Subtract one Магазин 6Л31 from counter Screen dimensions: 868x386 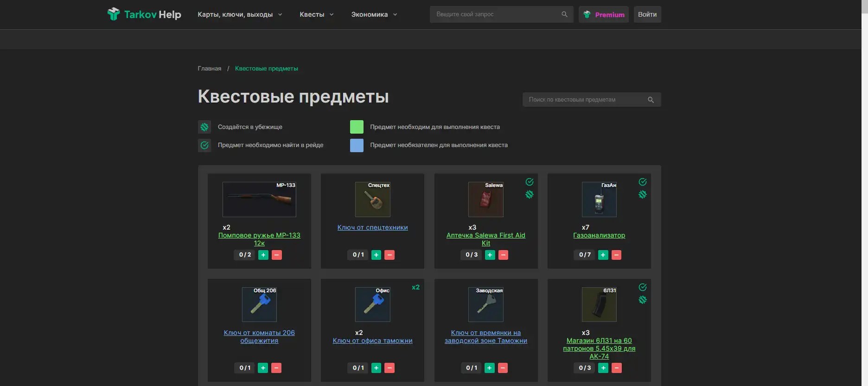coord(617,368)
